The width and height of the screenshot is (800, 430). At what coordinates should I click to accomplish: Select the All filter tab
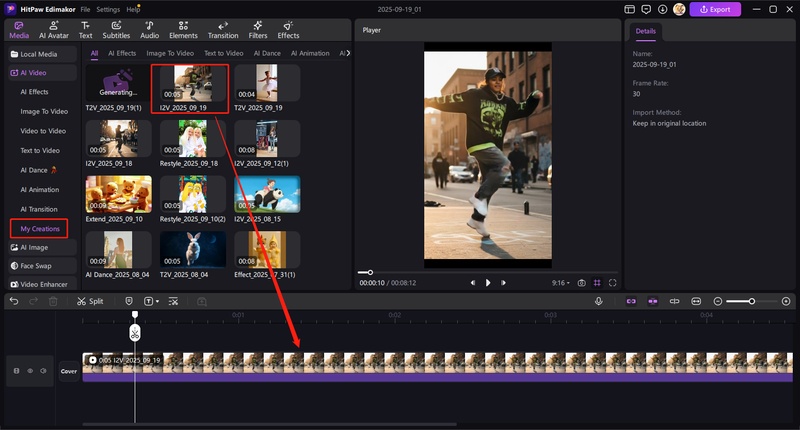94,53
